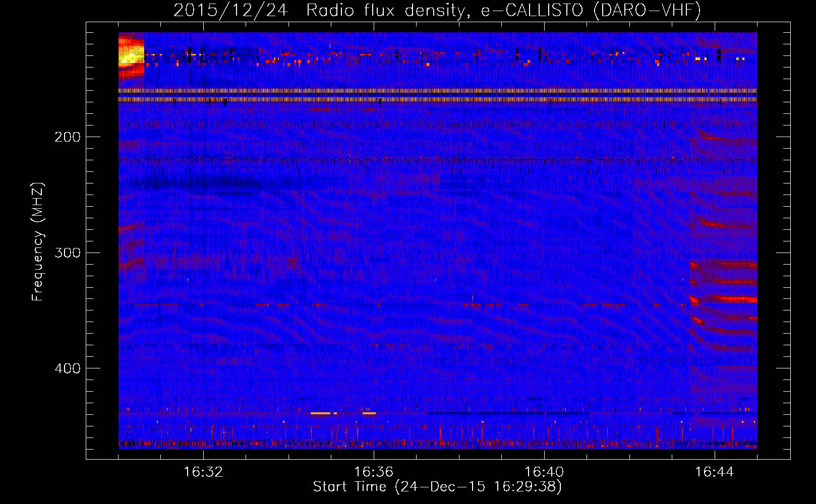Click the 'Start Time (24-Dec-15 16:29:38)' label
This screenshot has height=504, width=816.
[x=437, y=487]
